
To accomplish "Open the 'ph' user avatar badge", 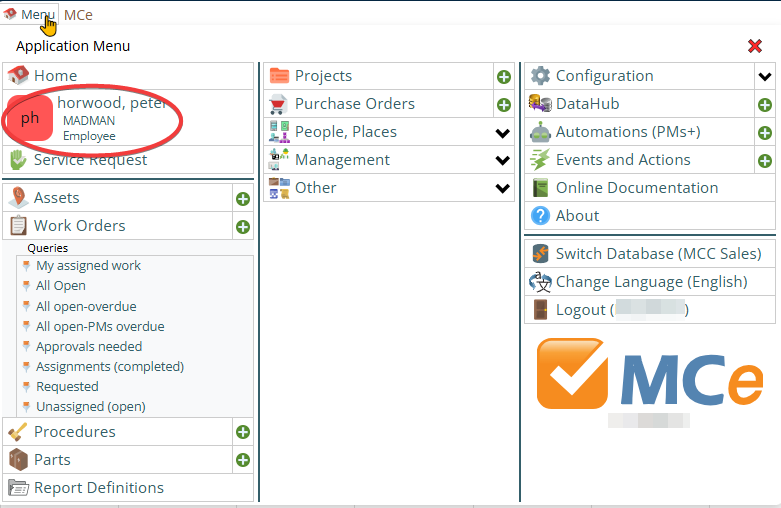I will click(30, 118).
